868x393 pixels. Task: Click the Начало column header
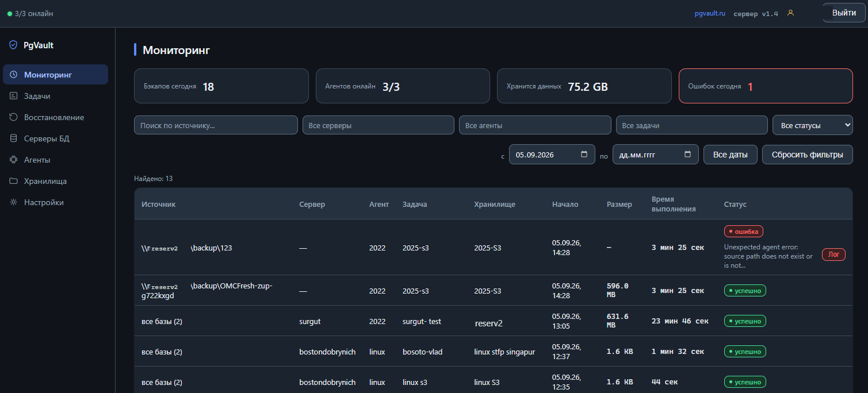(x=565, y=204)
